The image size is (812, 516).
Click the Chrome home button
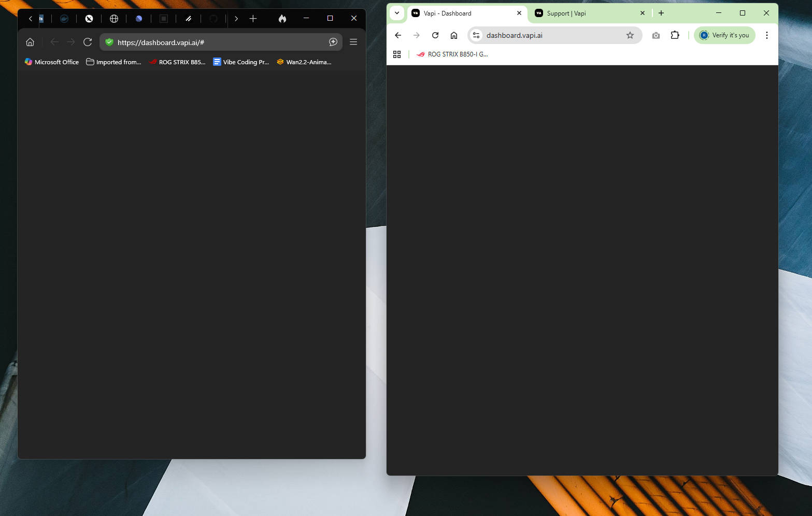(x=454, y=35)
